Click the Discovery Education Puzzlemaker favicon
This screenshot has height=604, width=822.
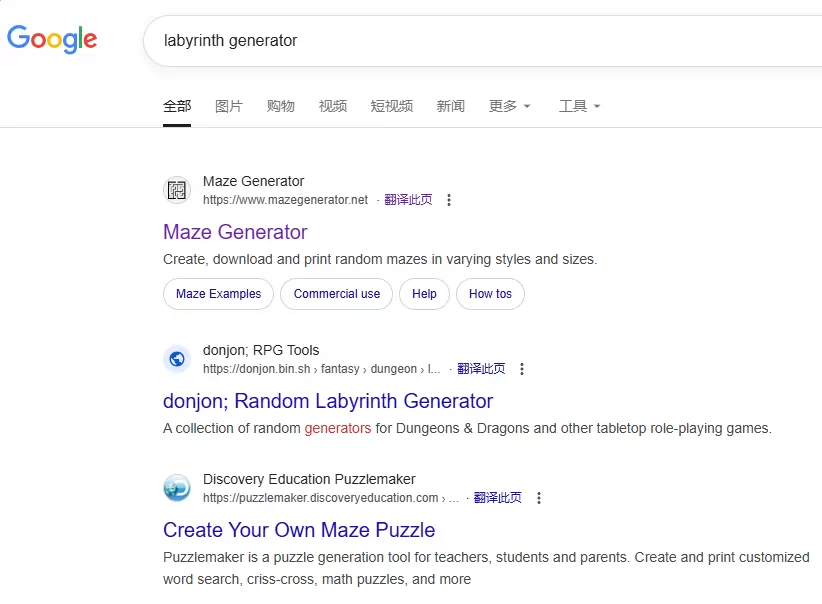tap(177, 488)
